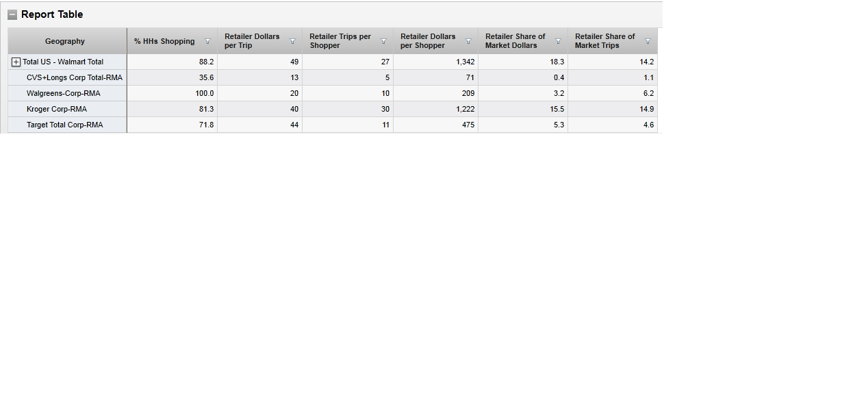Click the % HHs Shopping header label
868x402 pixels.
[x=164, y=42]
